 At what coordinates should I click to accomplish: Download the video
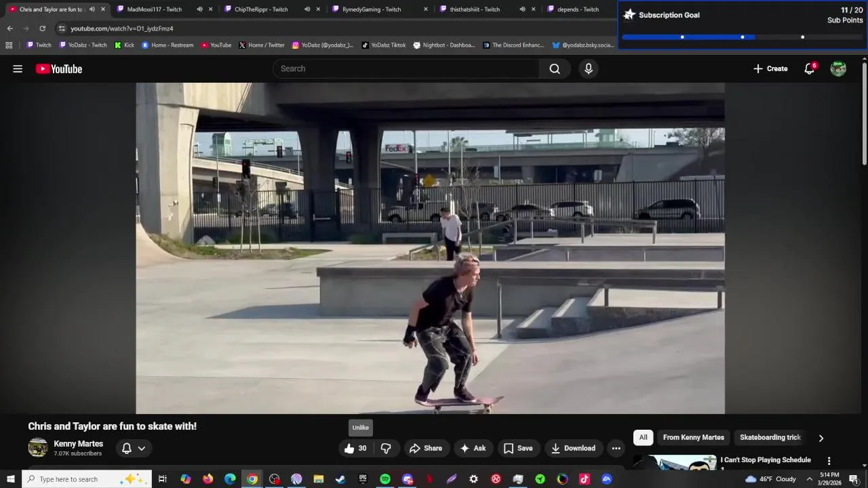[x=573, y=448]
